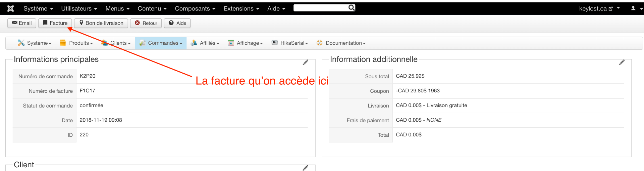The width and height of the screenshot is (644, 171).
Task: Open the Aide help button
Action: [177, 23]
